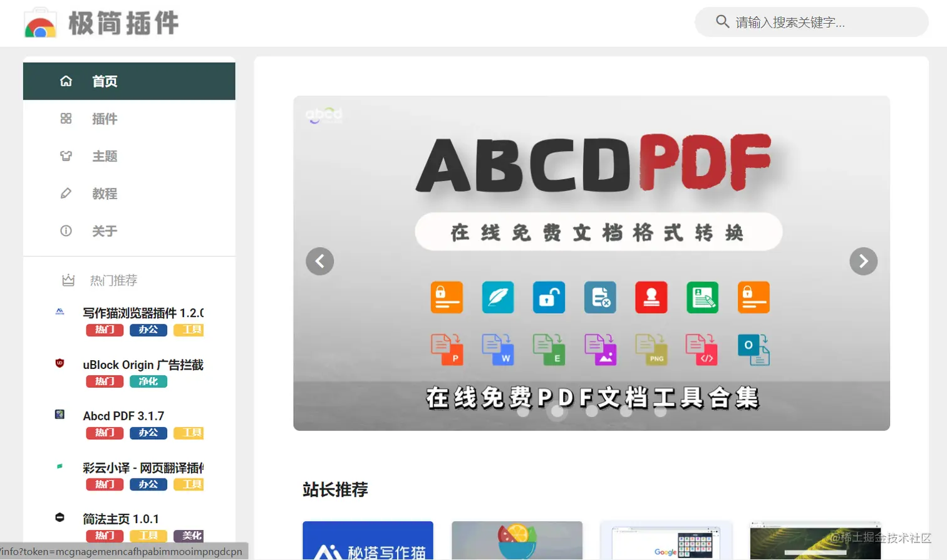Select the fifth carousel dot indicator
The width and height of the screenshot is (947, 560).
coord(660,412)
